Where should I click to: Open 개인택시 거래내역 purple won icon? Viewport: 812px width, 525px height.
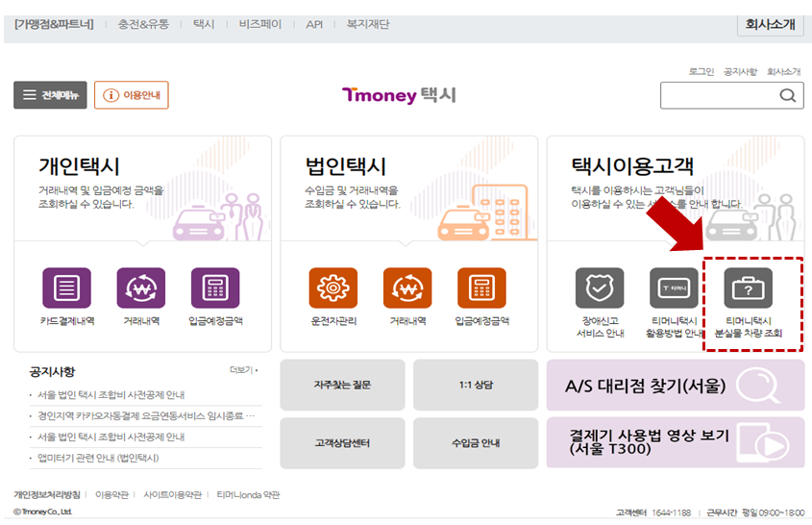(141, 287)
